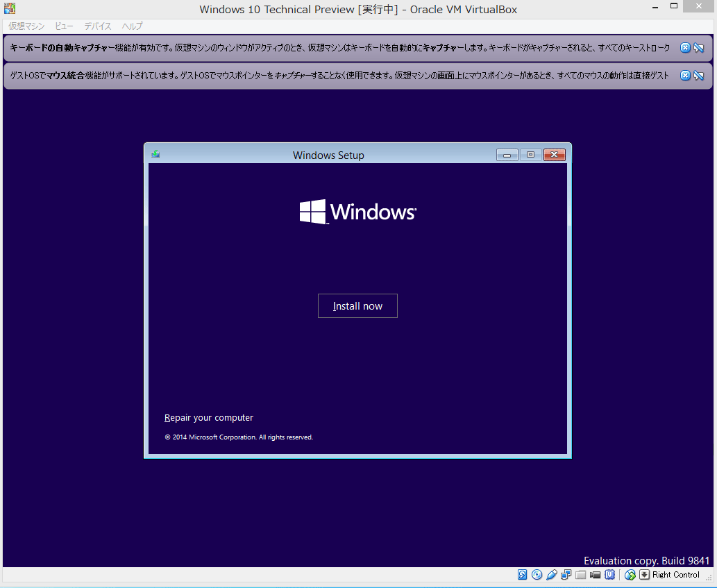The width and height of the screenshot is (717, 588).
Task: Click the 2014 Microsoft Corporation copyright text
Action: point(239,437)
